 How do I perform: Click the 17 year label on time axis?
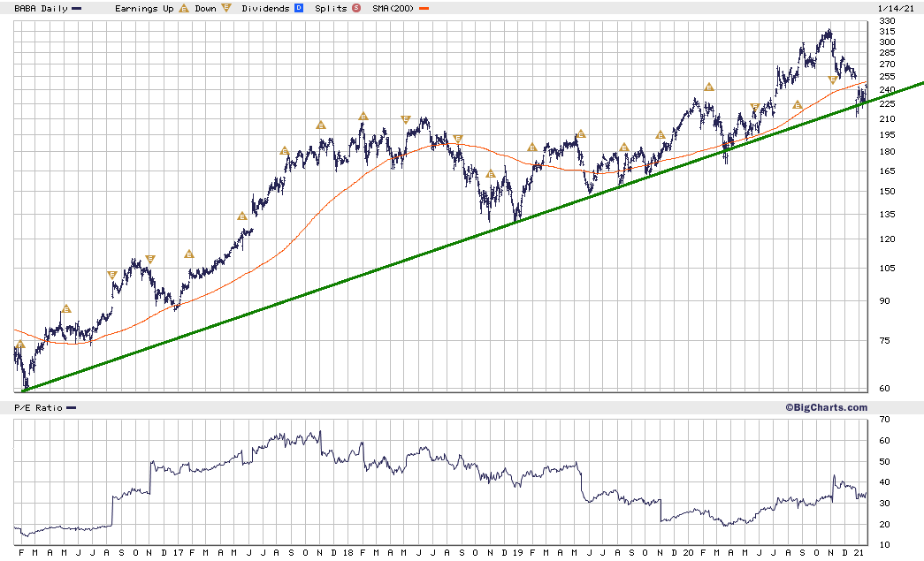click(178, 553)
